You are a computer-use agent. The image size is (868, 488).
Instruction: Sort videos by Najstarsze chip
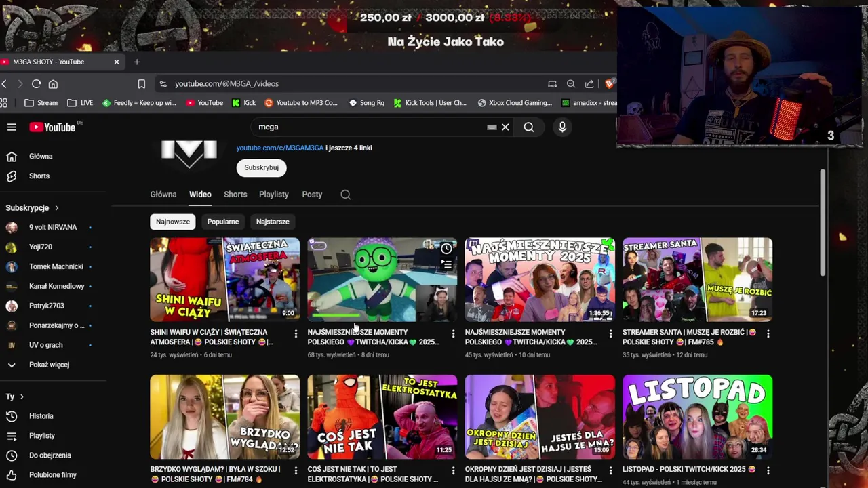pyautogui.click(x=273, y=222)
